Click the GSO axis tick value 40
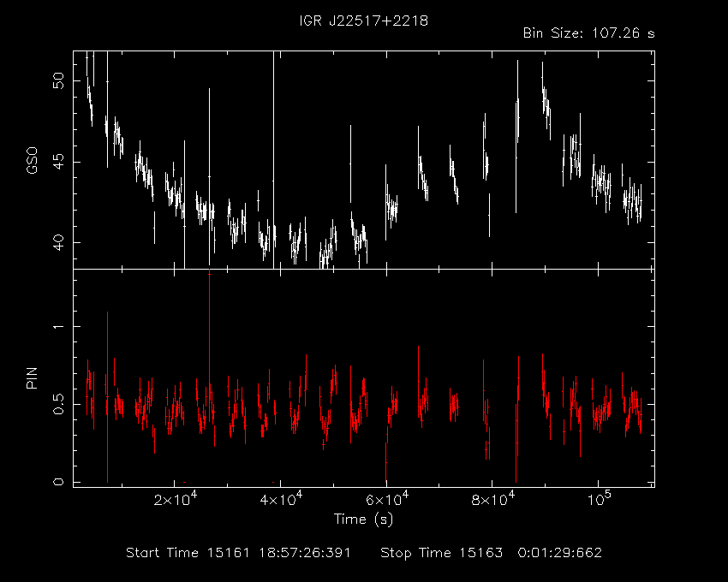Viewport: 728px width, 582px height. tap(58, 242)
